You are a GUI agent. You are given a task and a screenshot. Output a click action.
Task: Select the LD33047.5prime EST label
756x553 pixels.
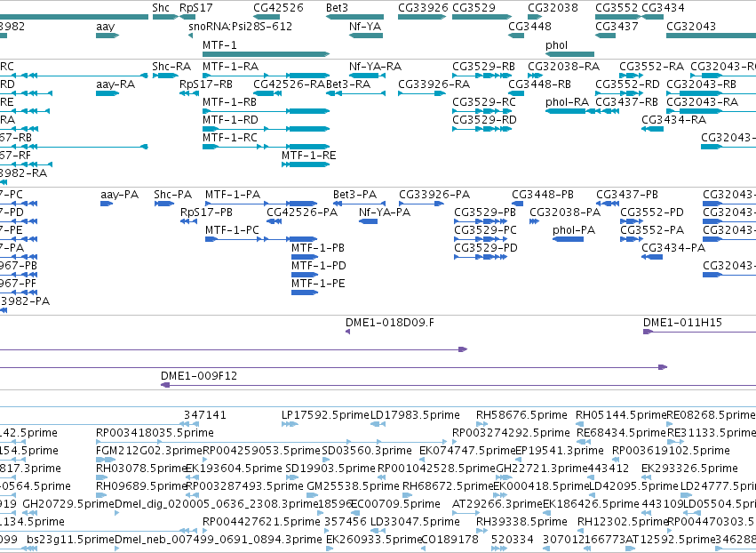click(415, 522)
